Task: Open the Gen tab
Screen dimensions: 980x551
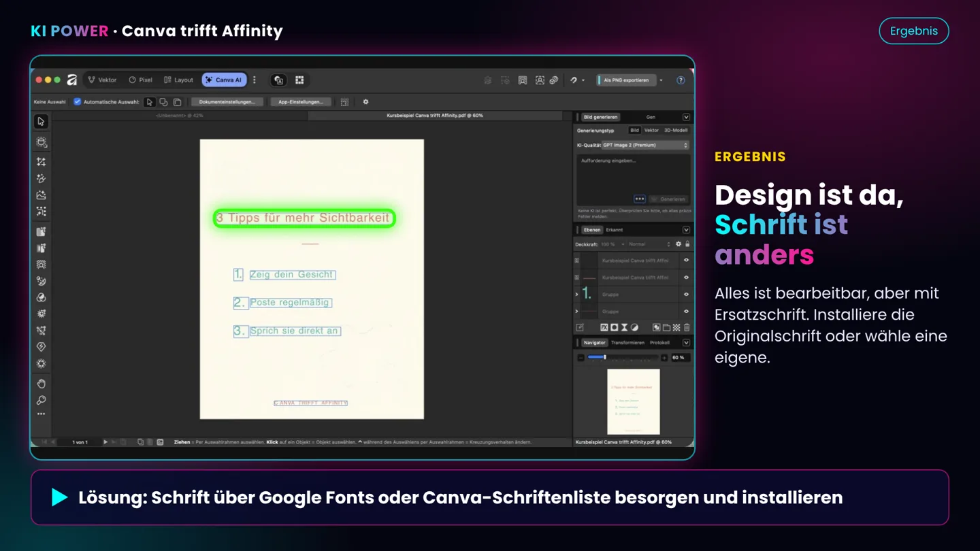Action: click(x=651, y=117)
